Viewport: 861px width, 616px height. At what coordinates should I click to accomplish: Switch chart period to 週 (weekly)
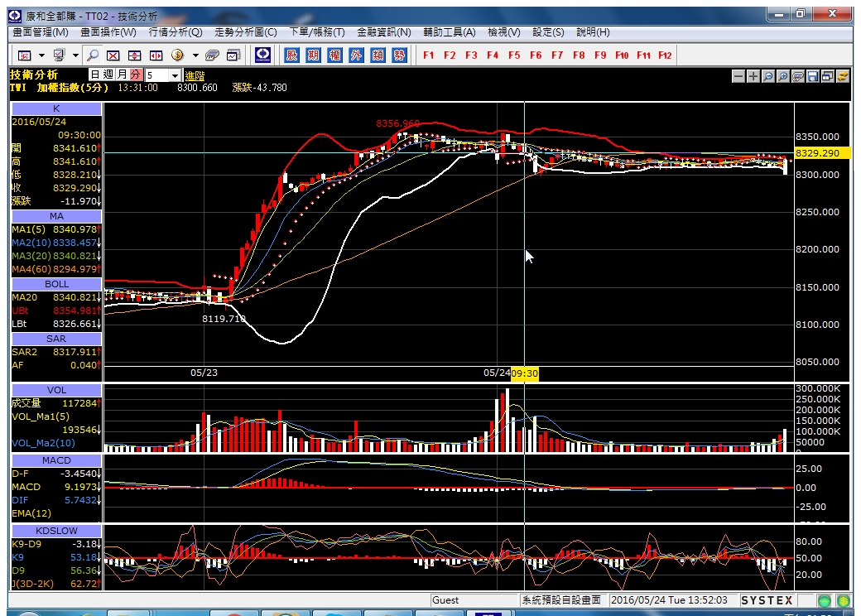(108, 75)
